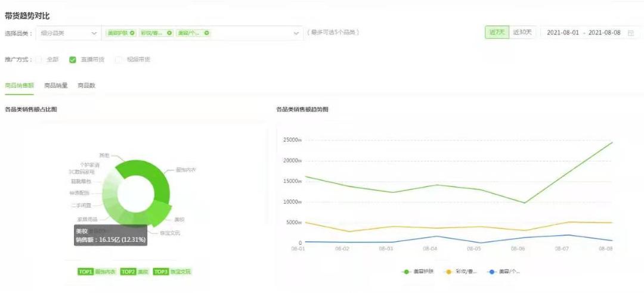
Task: Switch to the 商品销量 tab
Action: point(56,85)
